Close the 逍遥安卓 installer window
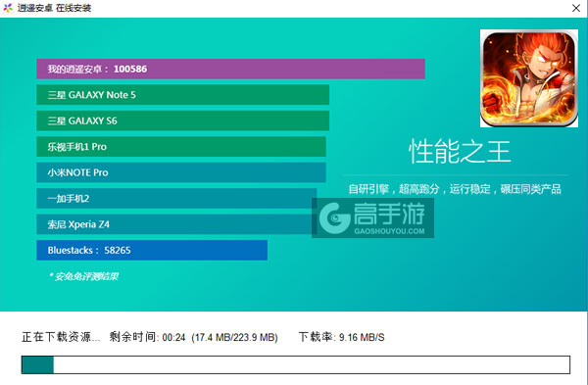This screenshot has height=385, width=588. click(x=576, y=8)
